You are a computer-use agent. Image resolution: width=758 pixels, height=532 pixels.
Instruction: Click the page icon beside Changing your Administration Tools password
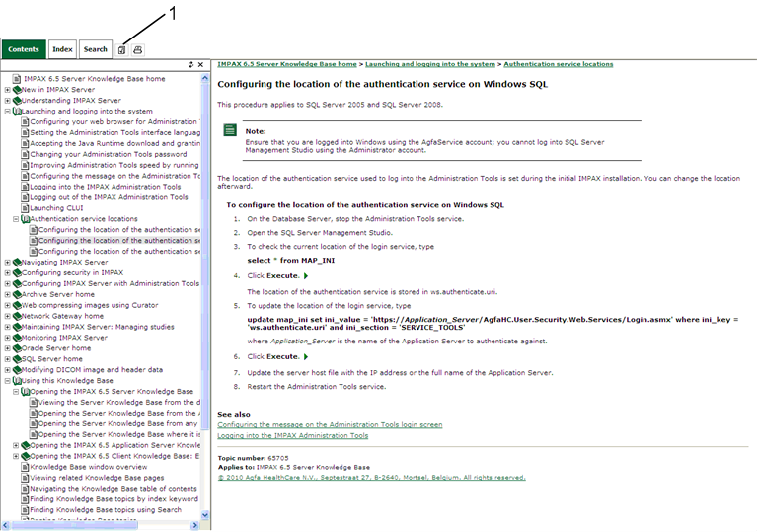pos(25,154)
